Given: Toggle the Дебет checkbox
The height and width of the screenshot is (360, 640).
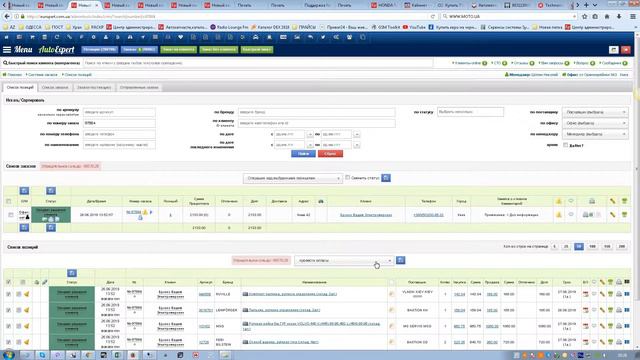Looking at the screenshot, I should (x=565, y=145).
